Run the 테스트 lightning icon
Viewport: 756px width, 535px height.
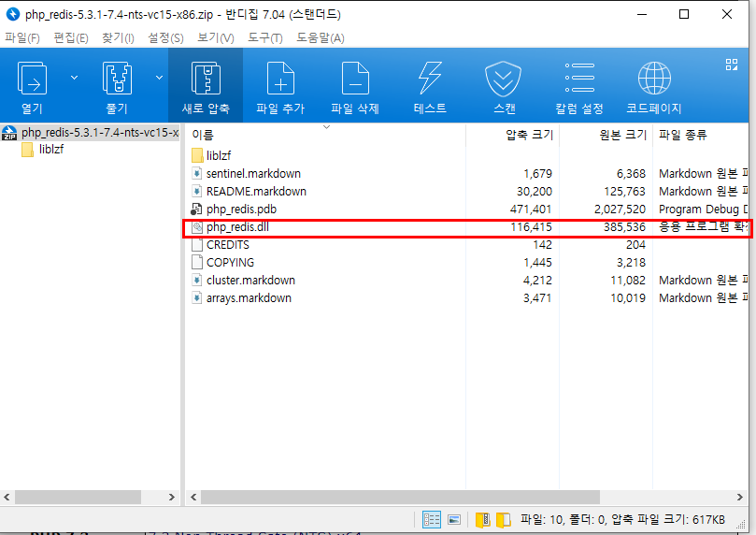click(430, 79)
